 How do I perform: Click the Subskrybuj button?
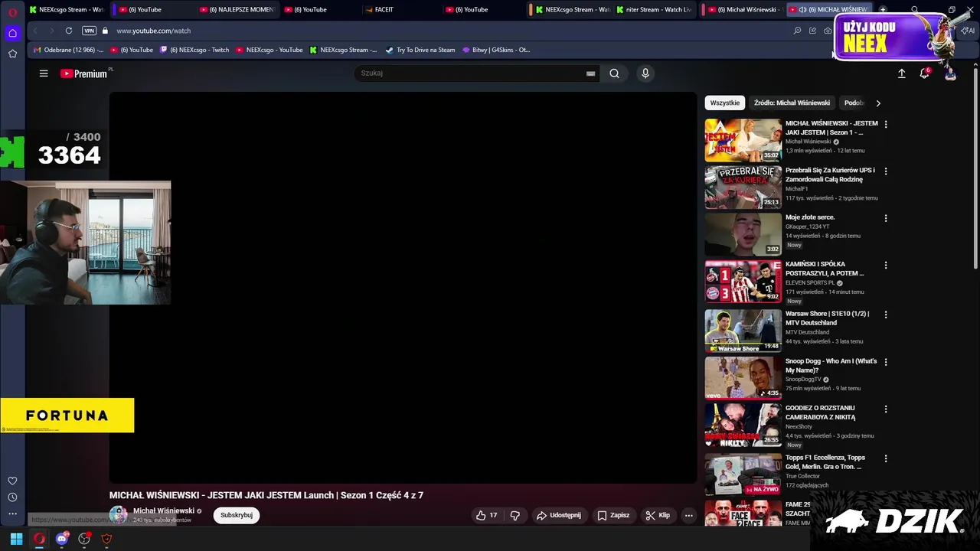(237, 515)
